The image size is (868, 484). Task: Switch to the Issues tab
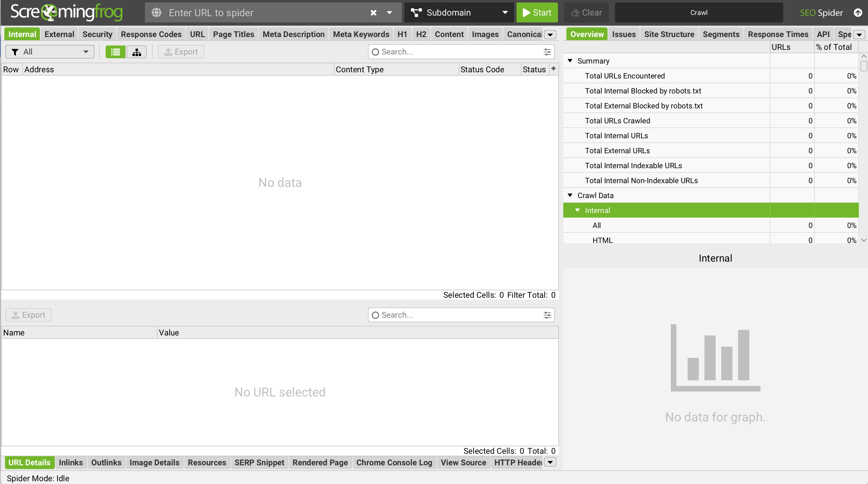tap(624, 34)
